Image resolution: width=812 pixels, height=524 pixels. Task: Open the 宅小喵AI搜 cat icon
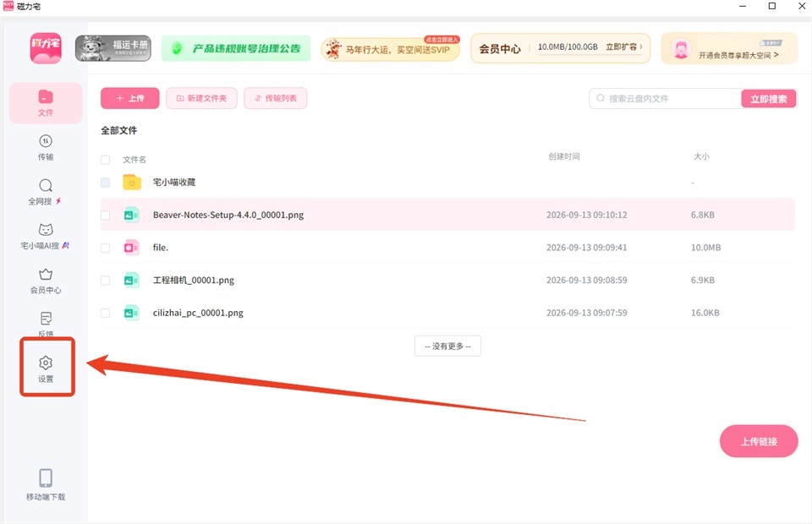46,230
